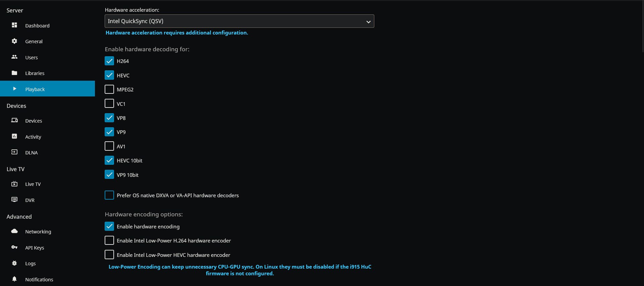Click the Dashboard grid icon

click(x=14, y=25)
